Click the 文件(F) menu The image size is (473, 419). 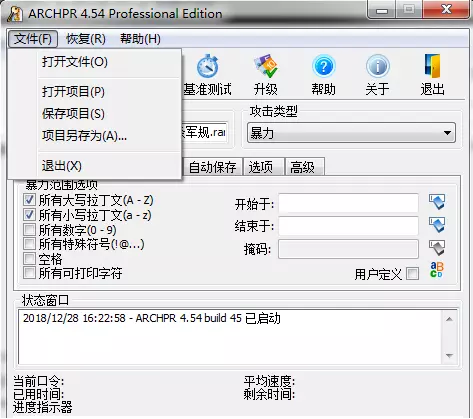point(33,39)
